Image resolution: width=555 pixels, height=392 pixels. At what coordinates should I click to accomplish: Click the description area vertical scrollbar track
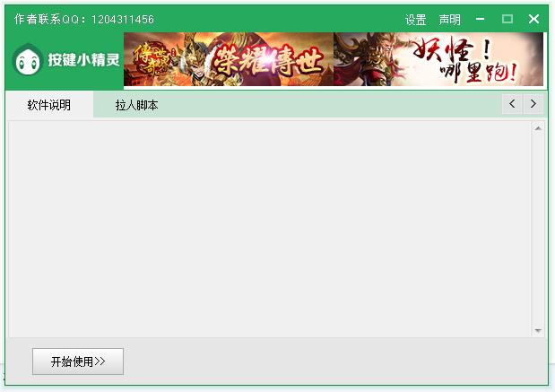click(538, 230)
